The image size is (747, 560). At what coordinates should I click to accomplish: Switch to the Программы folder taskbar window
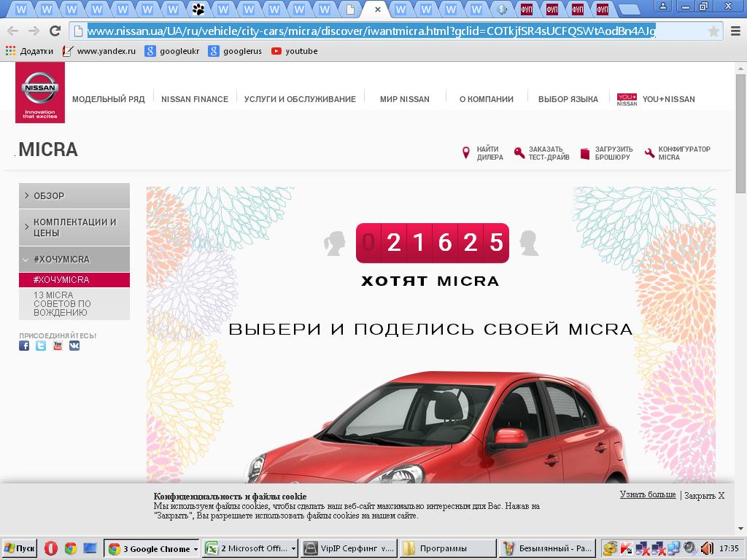coord(448,548)
